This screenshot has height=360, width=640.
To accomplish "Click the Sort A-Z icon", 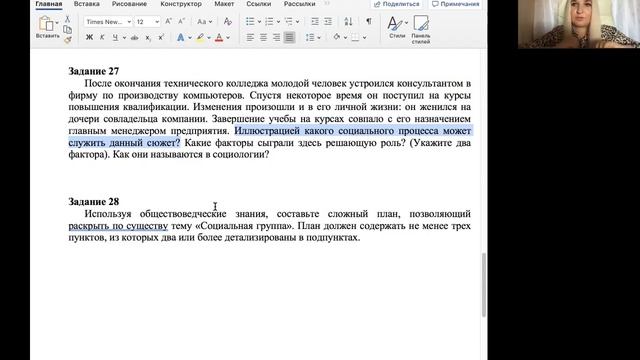I will (x=348, y=21).
